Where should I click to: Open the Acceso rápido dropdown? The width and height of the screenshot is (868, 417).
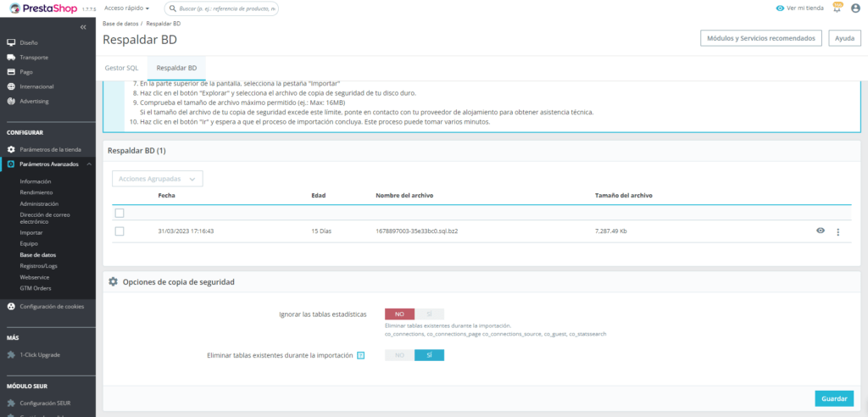127,8
